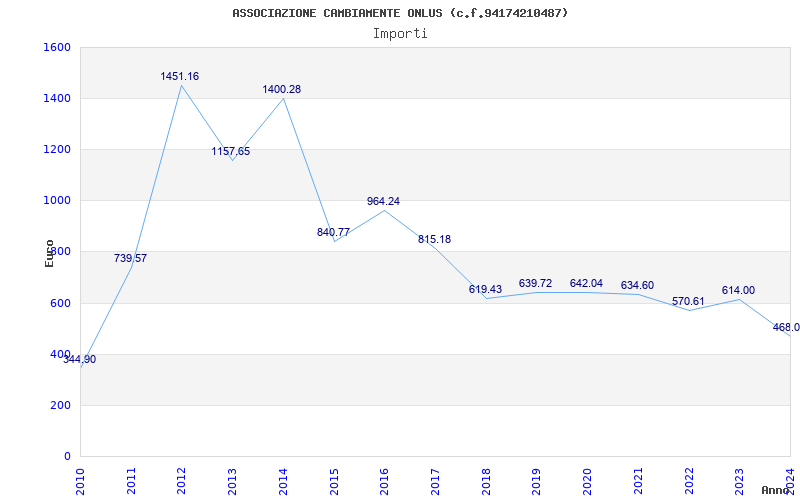800x500 pixels.
Task: Click the 1200 y-axis tick label
Action: point(57,149)
